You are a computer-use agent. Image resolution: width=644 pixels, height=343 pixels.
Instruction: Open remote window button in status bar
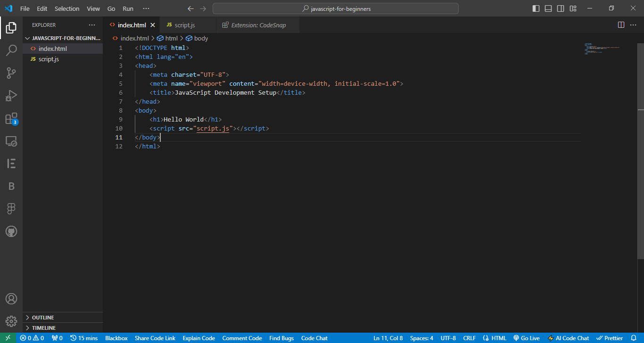pos(8,338)
